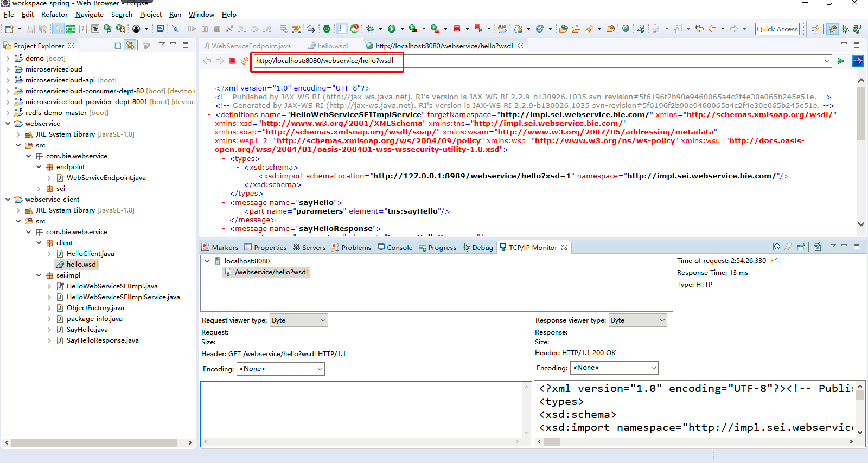Collapse localhost:8080 node in TCP/IP Monitor
The height and width of the screenshot is (463, 868).
pyautogui.click(x=207, y=261)
